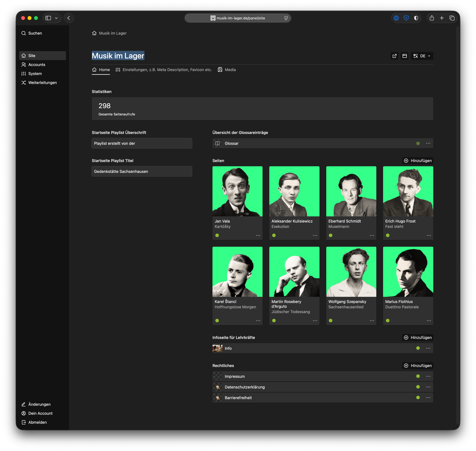Click the Safari share icon
This screenshot has width=476, height=451.
point(432,18)
